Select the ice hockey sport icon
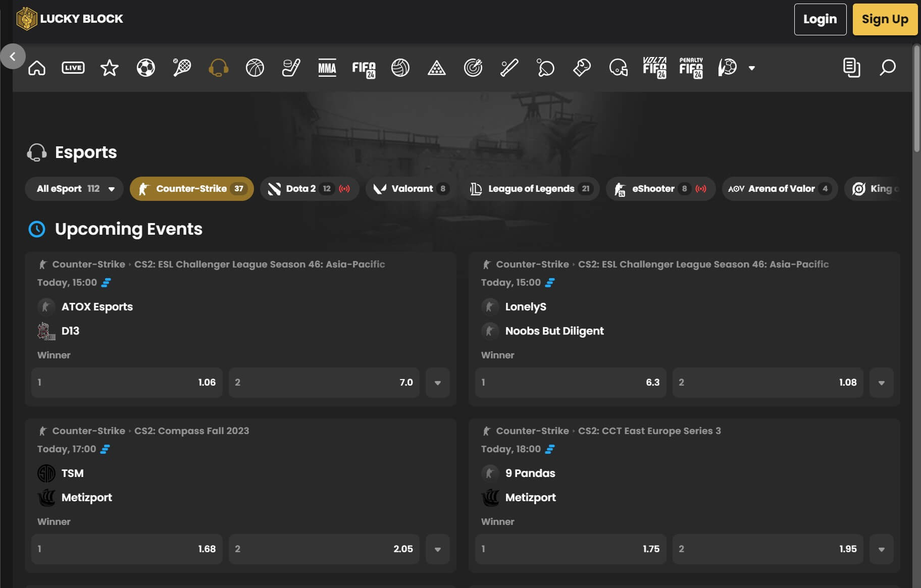The width and height of the screenshot is (921, 588). pyautogui.click(x=291, y=68)
